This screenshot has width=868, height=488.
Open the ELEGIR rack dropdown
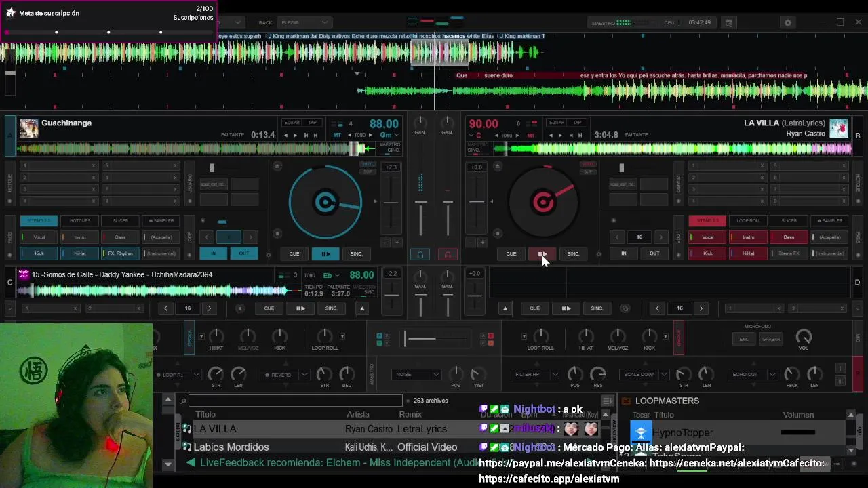[304, 22]
